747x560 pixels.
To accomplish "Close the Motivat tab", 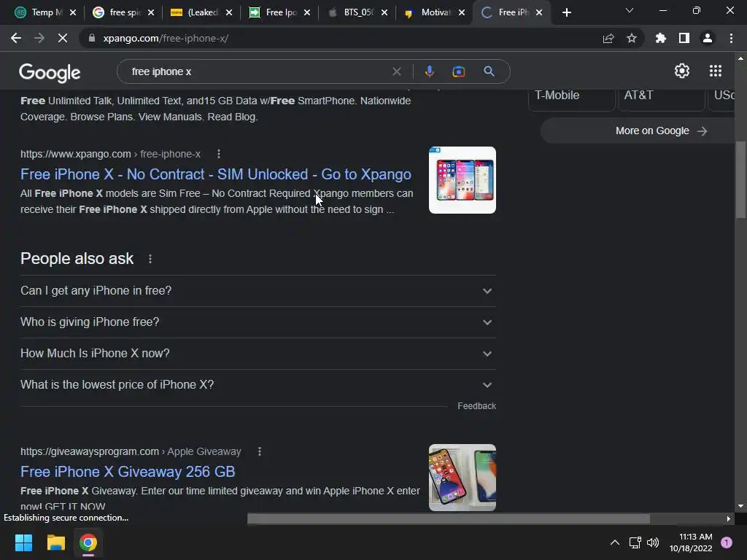I will pos(462,13).
